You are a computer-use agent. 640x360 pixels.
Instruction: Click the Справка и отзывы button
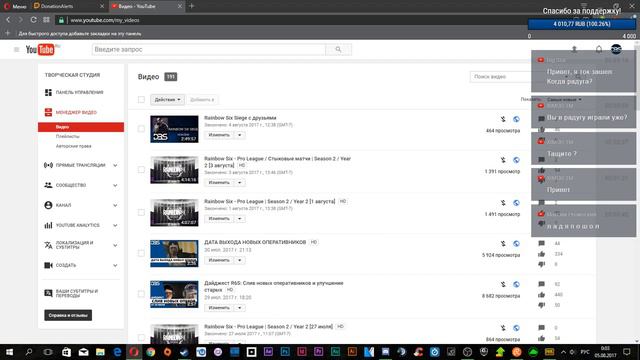68,315
